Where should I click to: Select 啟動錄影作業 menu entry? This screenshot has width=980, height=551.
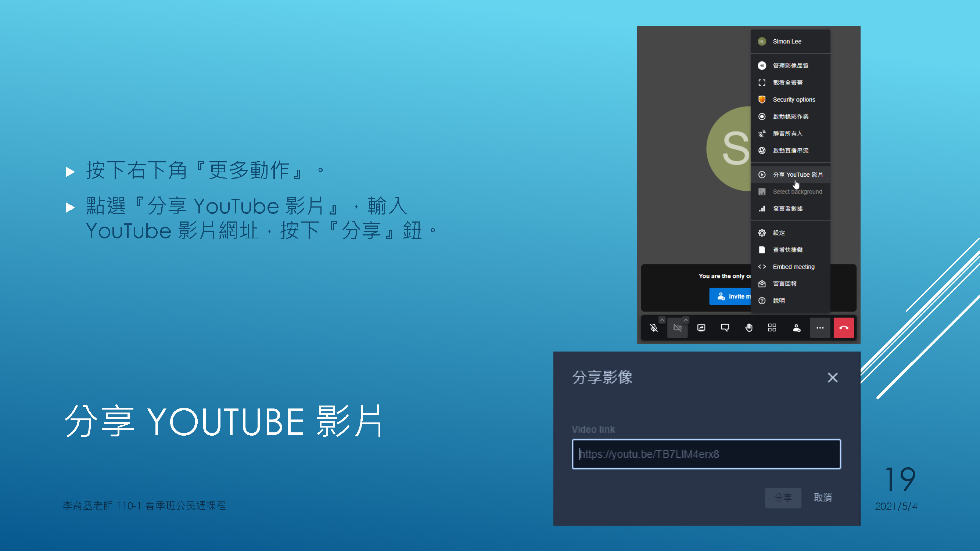(790, 116)
